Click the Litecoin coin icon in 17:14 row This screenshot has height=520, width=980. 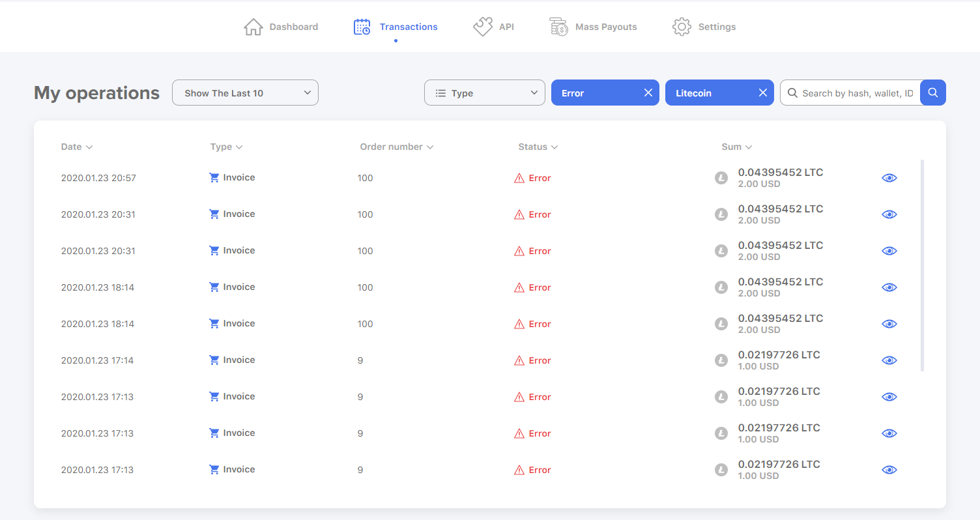click(721, 360)
